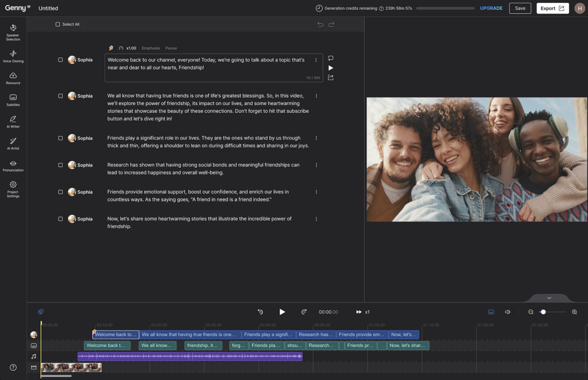Image resolution: width=588 pixels, height=380 pixels.
Task: Check the box next to the first Sophia block
Action: click(60, 59)
